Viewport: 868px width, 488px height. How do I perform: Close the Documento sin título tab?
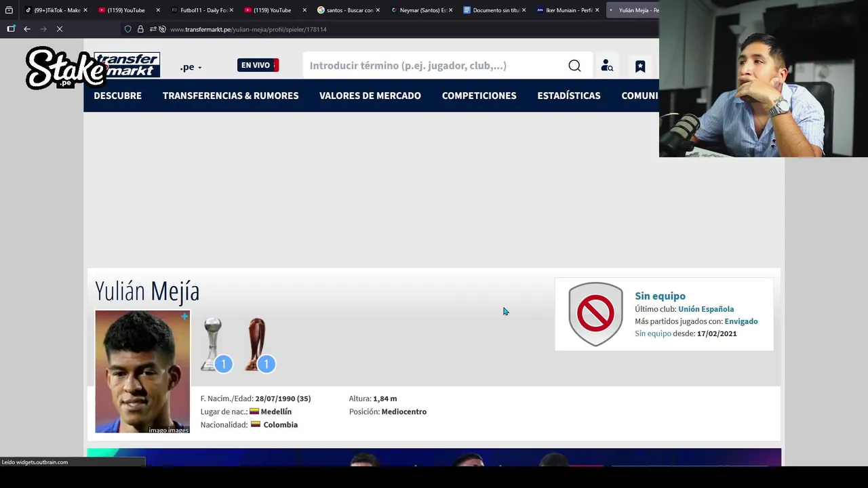pyautogui.click(x=524, y=10)
